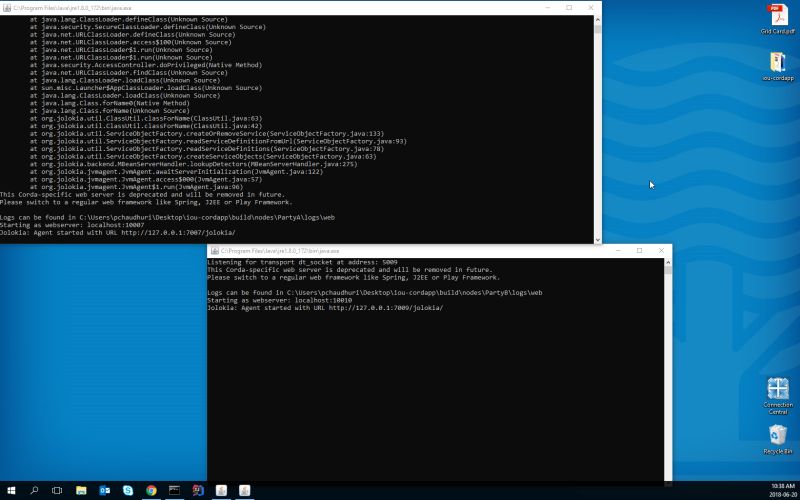Click 'Starting as webserver: localhost:10010' line

[280, 301]
